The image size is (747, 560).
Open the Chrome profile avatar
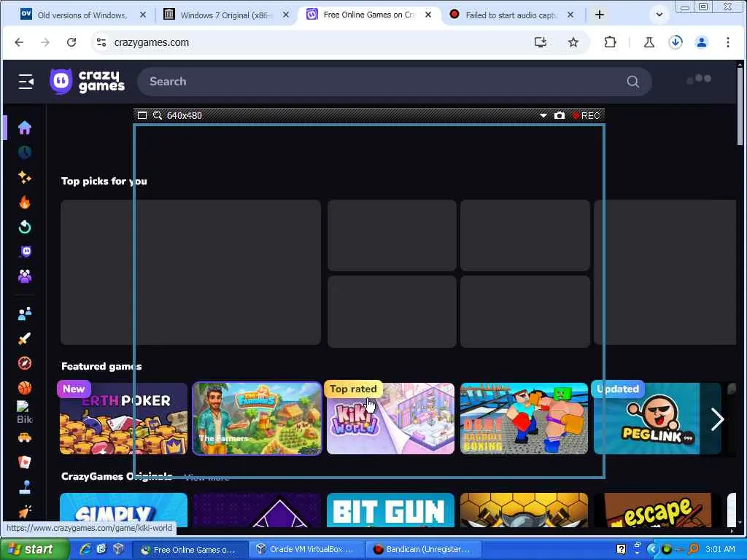[702, 42]
